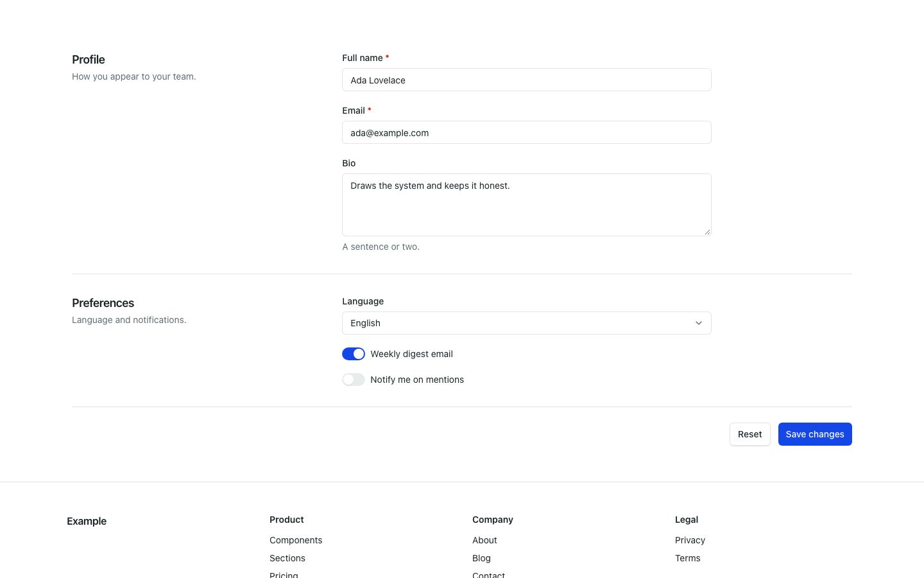Click the Example footer logo text
Viewport: 924px width, 578px height.
click(x=87, y=521)
